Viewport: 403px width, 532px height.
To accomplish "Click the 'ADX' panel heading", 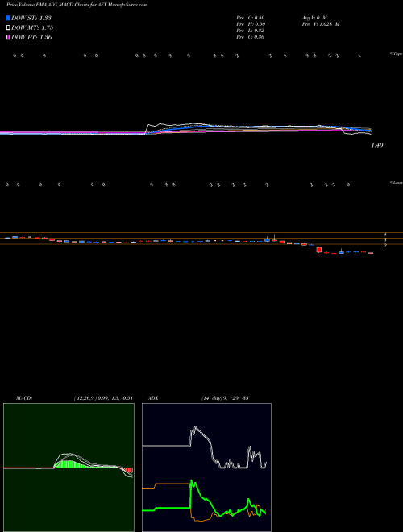I will coord(154,398).
